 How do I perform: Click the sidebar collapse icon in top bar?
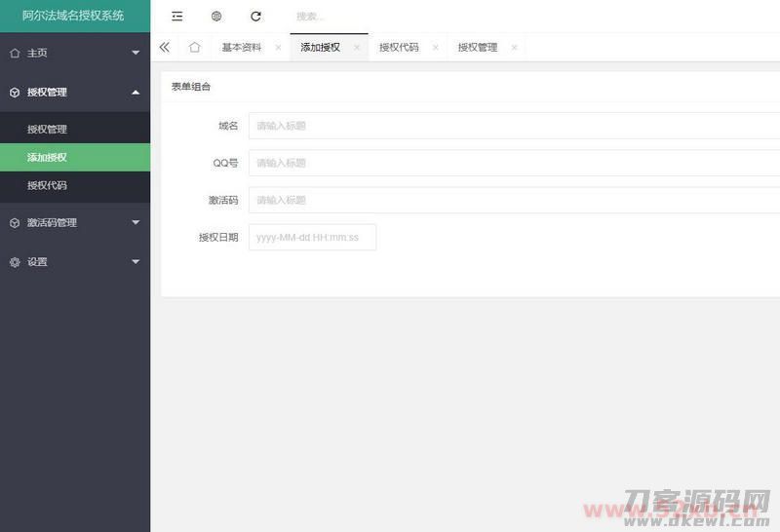coord(176,17)
